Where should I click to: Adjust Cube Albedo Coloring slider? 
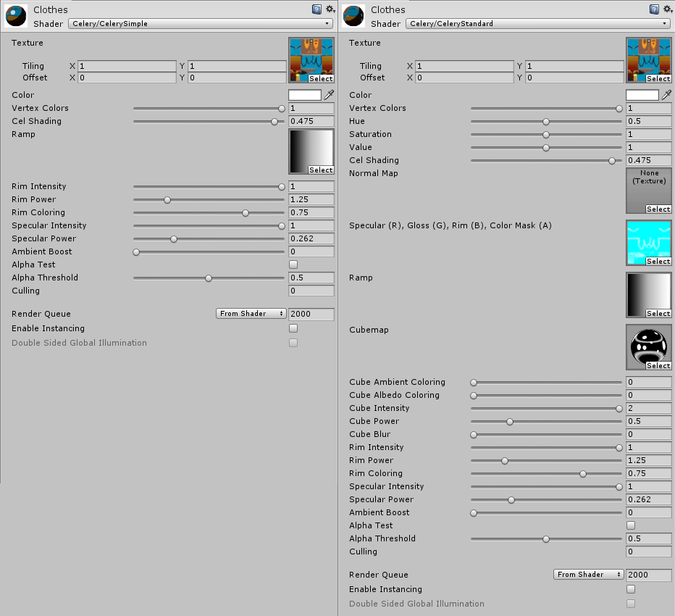point(547,396)
